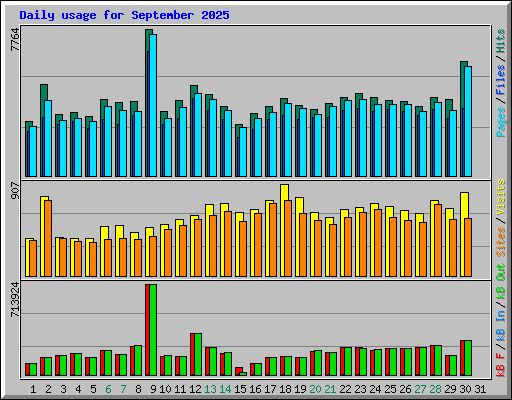Viewport: 512px width, 400px height.
Task: Select the green kB bar for day 16
Action: tap(258, 370)
